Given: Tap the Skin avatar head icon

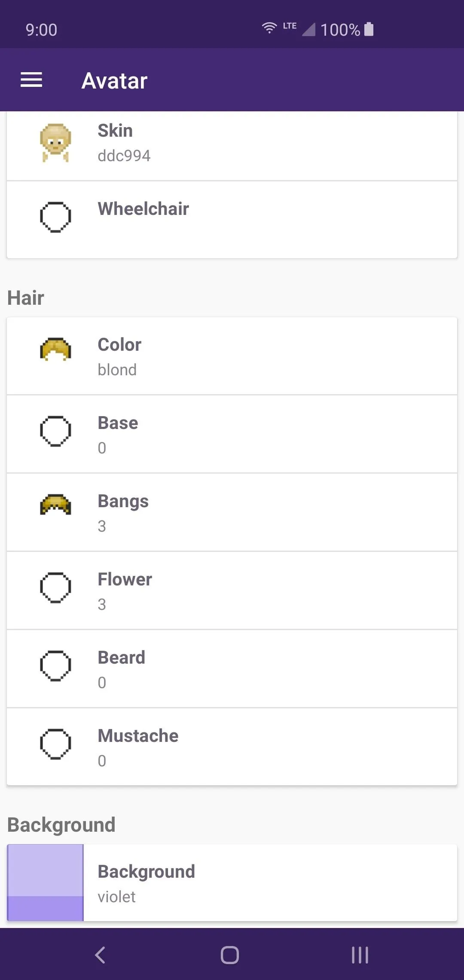Looking at the screenshot, I should coord(55,143).
